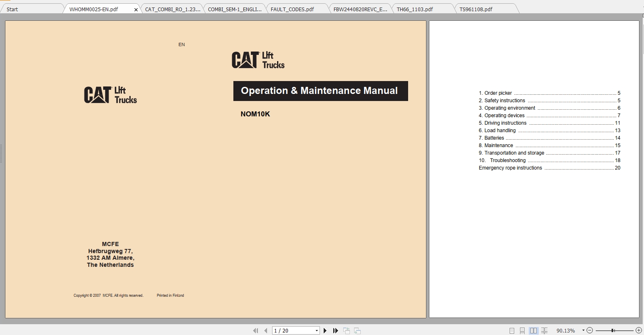Jump to the last page button
Image resolution: width=644 pixels, height=335 pixels.
click(x=336, y=331)
